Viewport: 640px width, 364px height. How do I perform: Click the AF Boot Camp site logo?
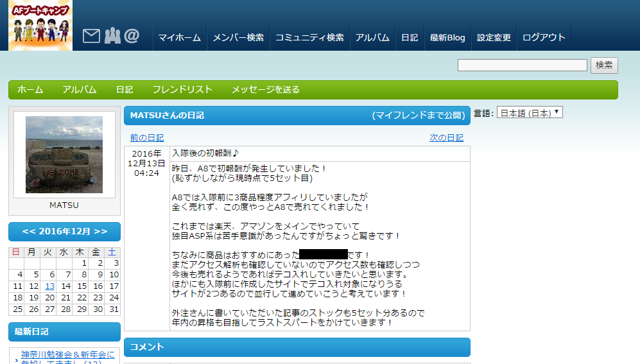40,25
